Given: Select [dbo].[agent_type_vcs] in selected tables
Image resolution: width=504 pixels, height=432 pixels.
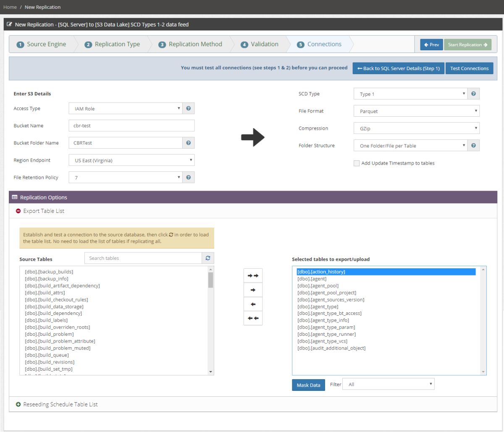Looking at the screenshot, I should [x=322, y=341].
